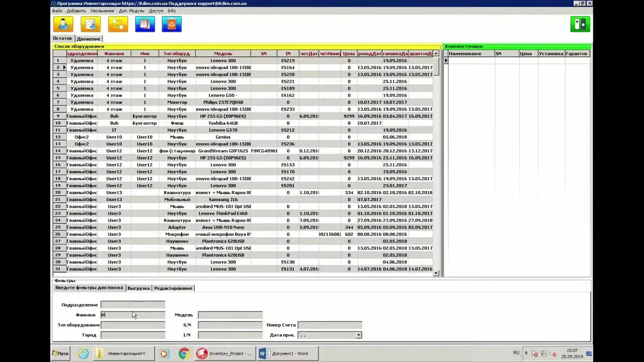The height and width of the screenshot is (362, 644).
Task: Click the equipment list scroll up arrow
Action: [436, 53]
